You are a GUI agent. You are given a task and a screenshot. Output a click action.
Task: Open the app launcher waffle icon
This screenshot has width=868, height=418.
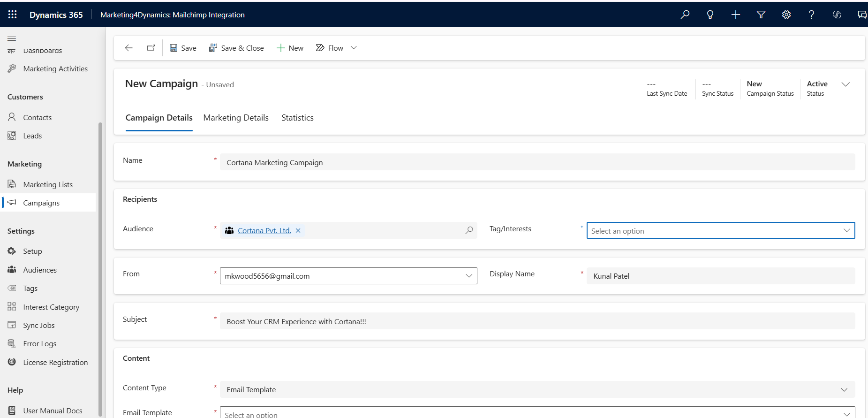tap(13, 15)
